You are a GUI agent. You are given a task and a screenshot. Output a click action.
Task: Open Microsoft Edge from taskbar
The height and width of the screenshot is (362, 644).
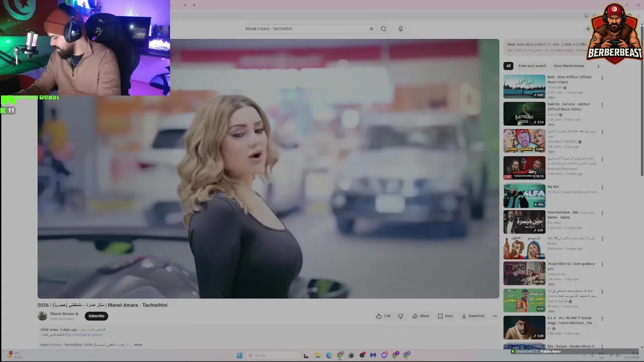pyautogui.click(x=329, y=355)
